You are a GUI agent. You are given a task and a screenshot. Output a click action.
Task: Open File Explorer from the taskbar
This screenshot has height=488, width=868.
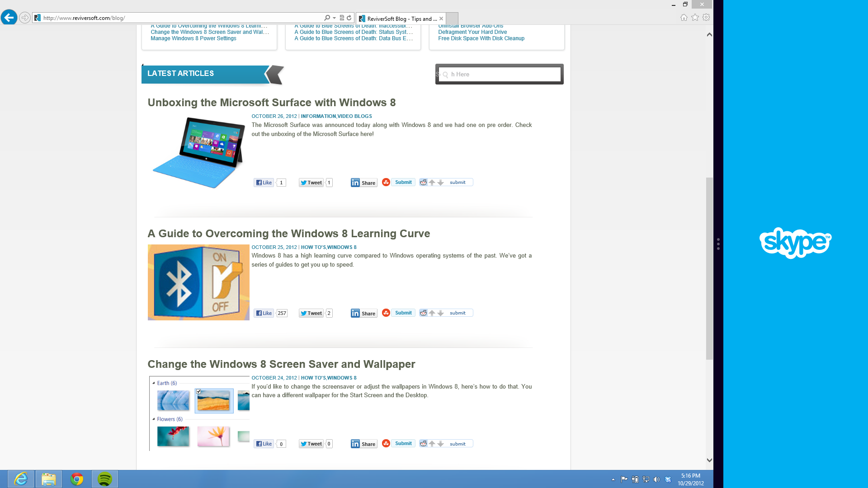pyautogui.click(x=49, y=479)
